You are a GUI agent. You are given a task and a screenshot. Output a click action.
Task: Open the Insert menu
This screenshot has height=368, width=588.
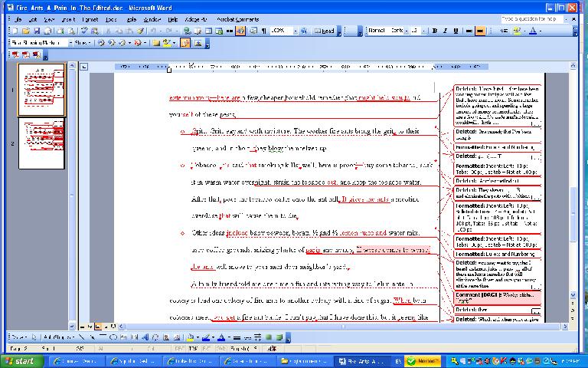pos(69,19)
